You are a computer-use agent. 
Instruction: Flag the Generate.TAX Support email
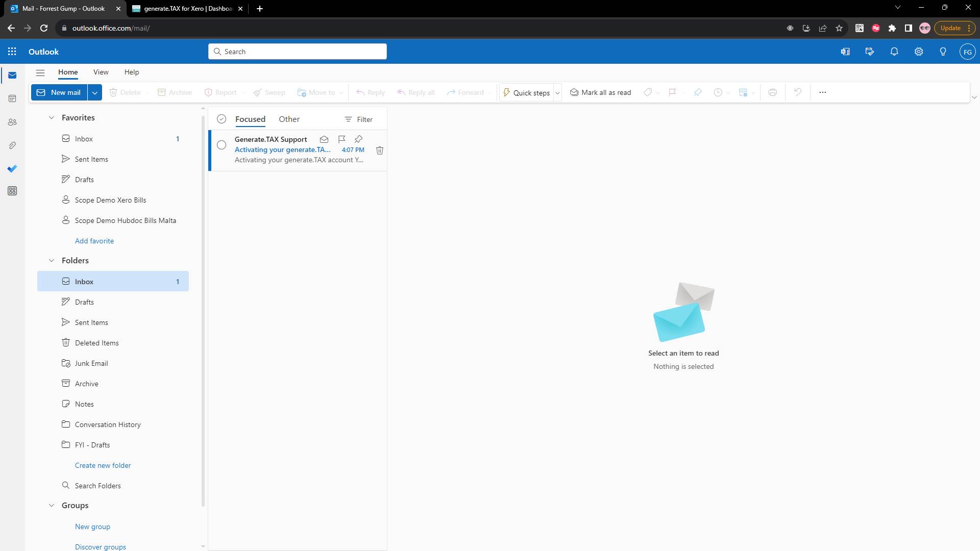(x=341, y=139)
